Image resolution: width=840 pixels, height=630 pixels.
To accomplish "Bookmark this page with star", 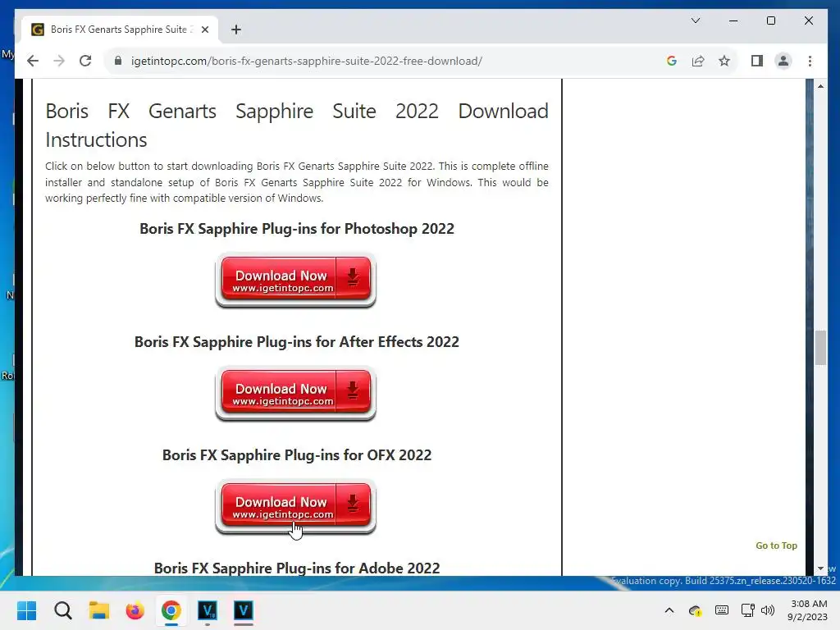I will (724, 61).
